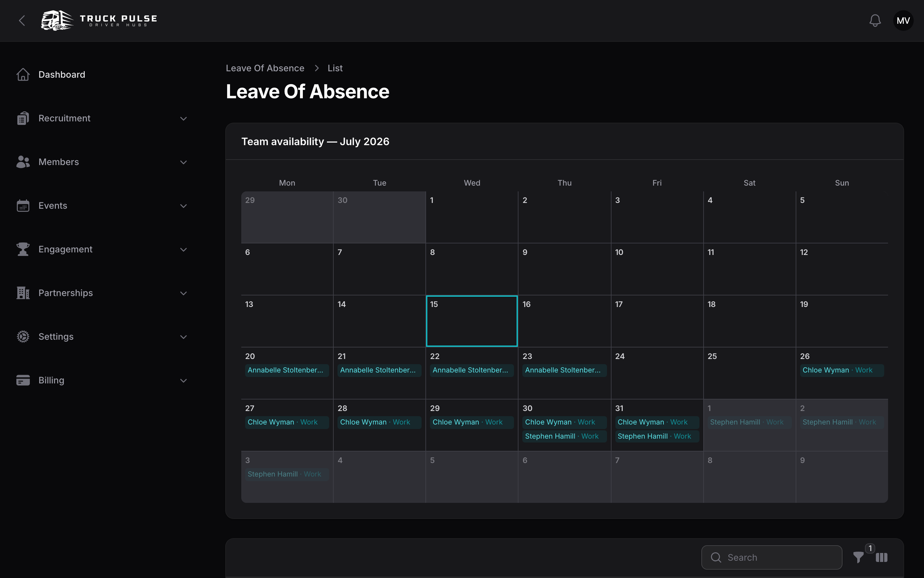The height and width of the screenshot is (578, 924).
Task: Expand the Engagement menu chevron
Action: pos(183,250)
